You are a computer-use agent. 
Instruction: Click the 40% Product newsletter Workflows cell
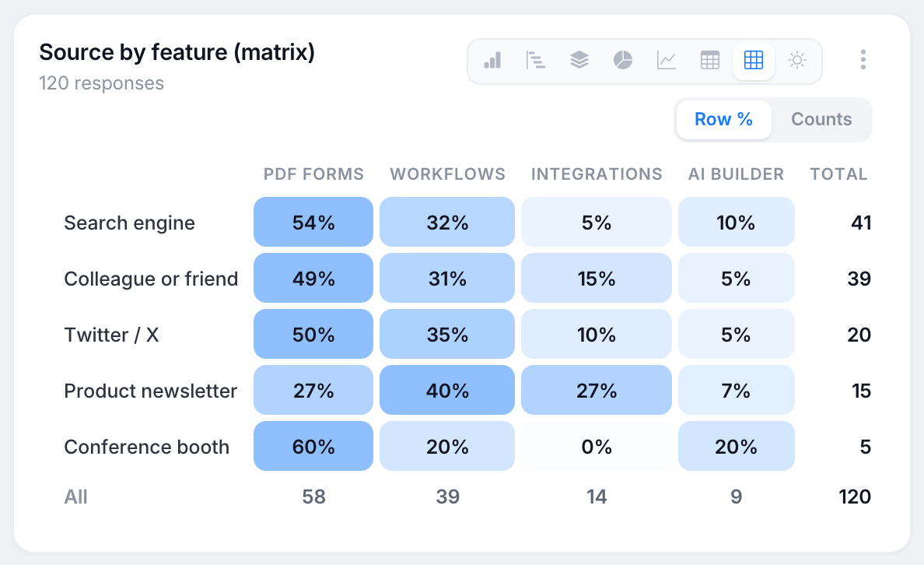tap(447, 390)
